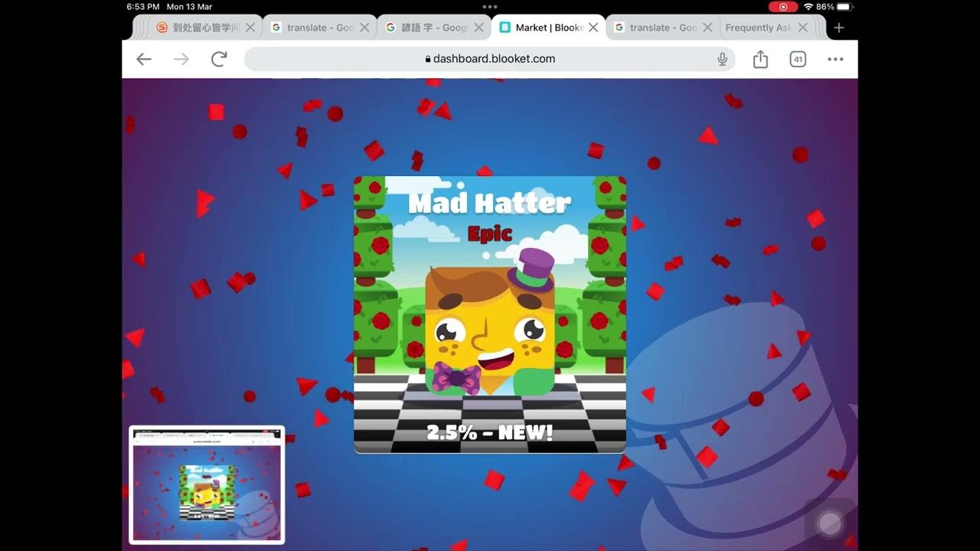Tap the microphone icon in the address bar
Viewport: 980px width, 551px height.
722,59
